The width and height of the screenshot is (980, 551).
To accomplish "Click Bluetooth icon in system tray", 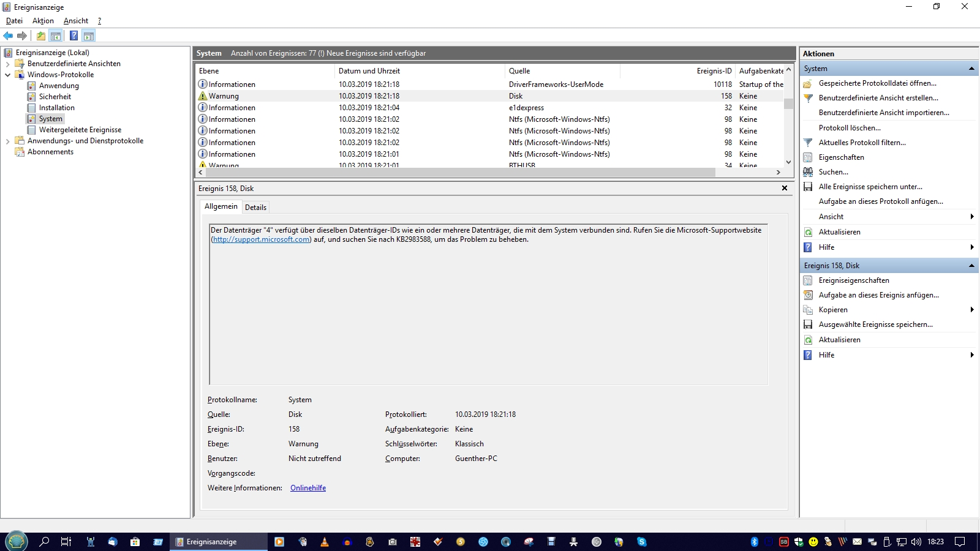I will pos(755,542).
